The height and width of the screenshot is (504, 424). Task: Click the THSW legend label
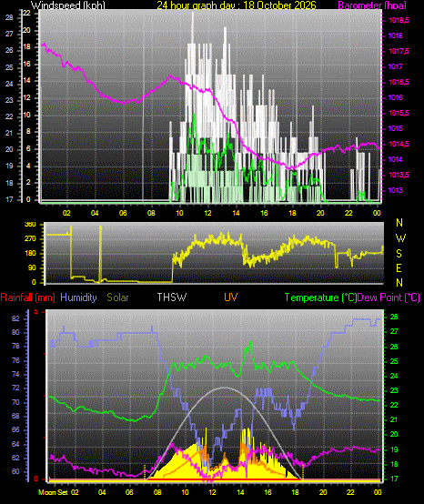pos(172,297)
